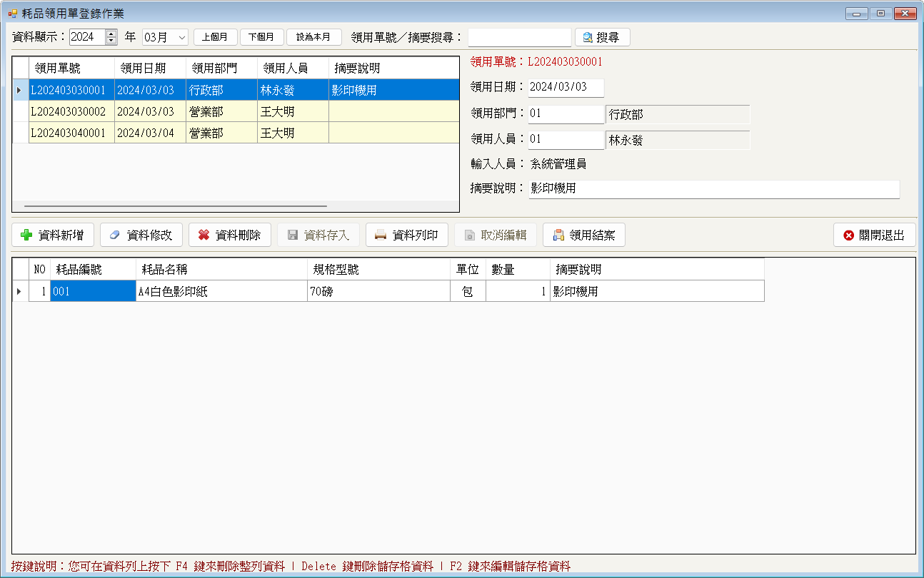Image resolution: width=924 pixels, height=578 pixels.
Task: Go to next month with 下個月
Action: (x=261, y=37)
